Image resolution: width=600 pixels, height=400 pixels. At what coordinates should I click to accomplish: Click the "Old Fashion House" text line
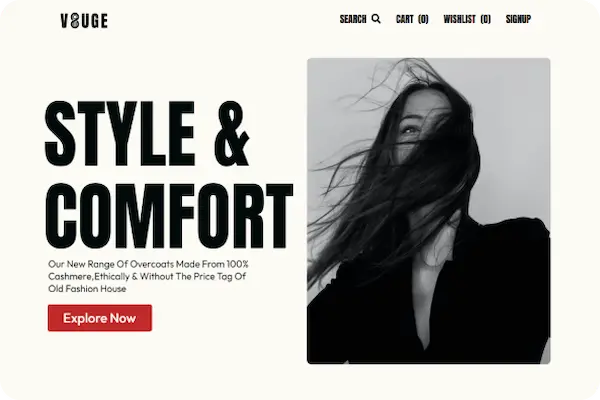tap(87, 289)
